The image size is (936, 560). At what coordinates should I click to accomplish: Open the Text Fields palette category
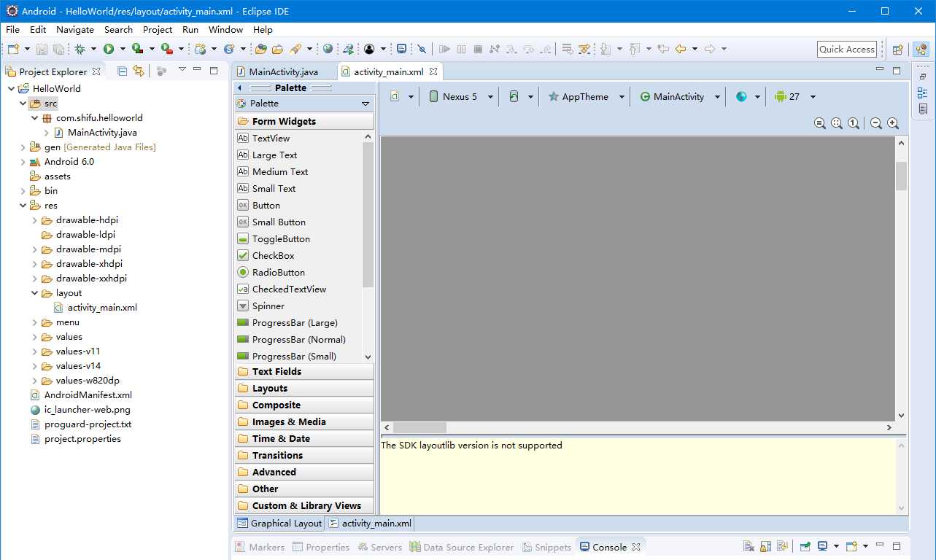click(x=304, y=371)
